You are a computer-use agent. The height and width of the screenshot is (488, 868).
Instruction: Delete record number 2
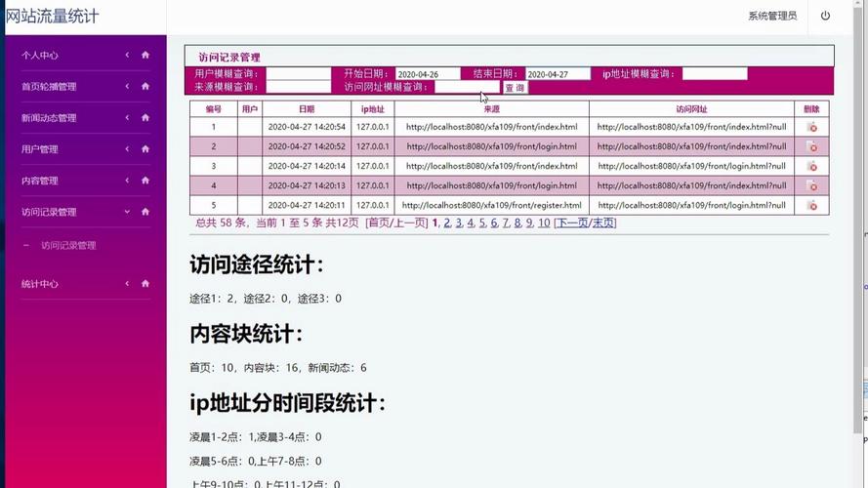(x=811, y=146)
